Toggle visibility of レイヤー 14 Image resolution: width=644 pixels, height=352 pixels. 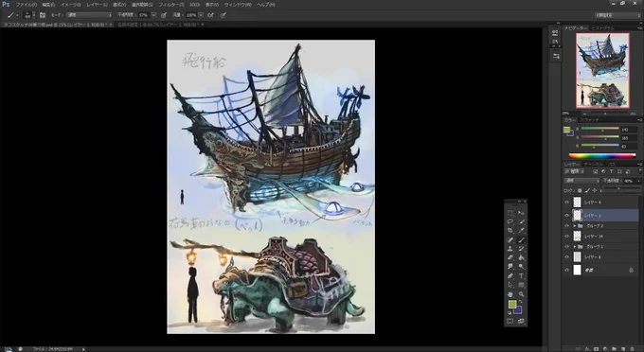click(566, 237)
